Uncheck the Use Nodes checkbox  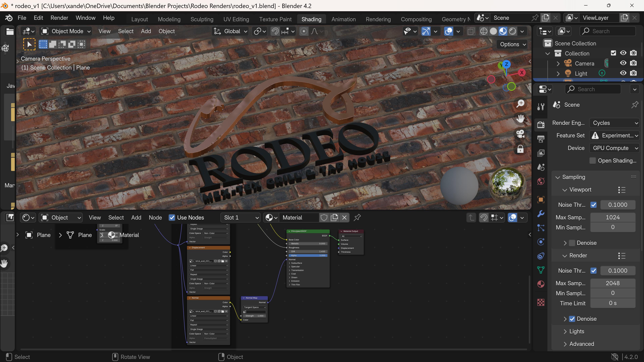172,218
